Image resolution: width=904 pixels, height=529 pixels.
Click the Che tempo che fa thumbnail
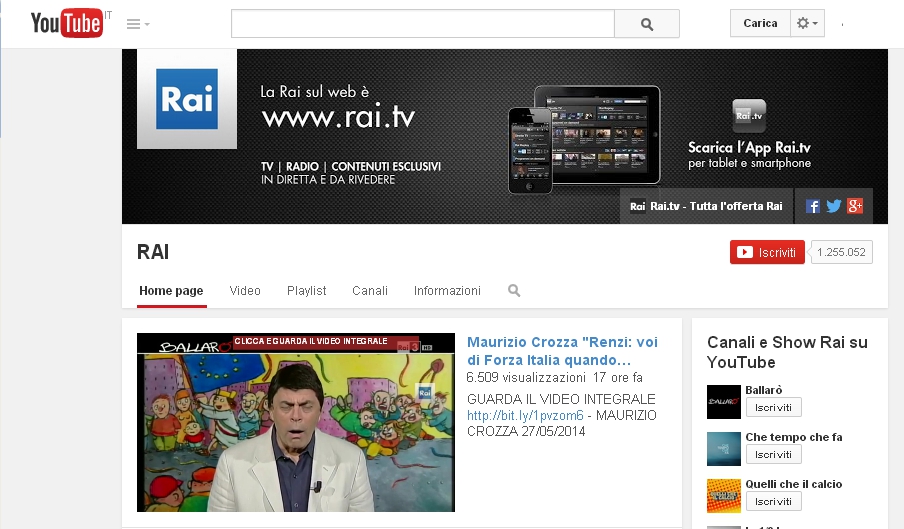(724, 449)
